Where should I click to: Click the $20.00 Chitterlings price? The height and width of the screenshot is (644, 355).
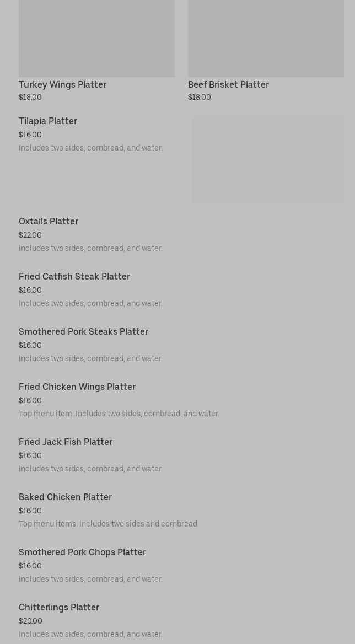tap(30, 621)
